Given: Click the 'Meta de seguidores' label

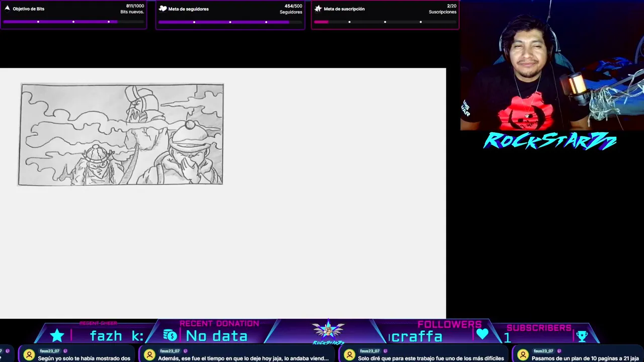Looking at the screenshot, I should 189,9.
